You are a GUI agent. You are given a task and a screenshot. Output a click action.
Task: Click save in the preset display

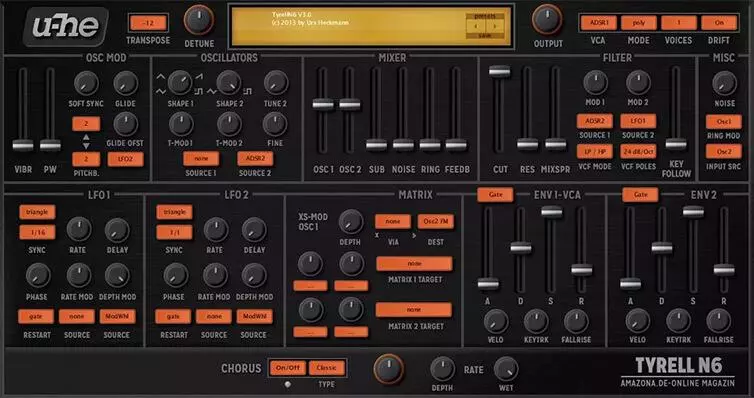click(486, 36)
